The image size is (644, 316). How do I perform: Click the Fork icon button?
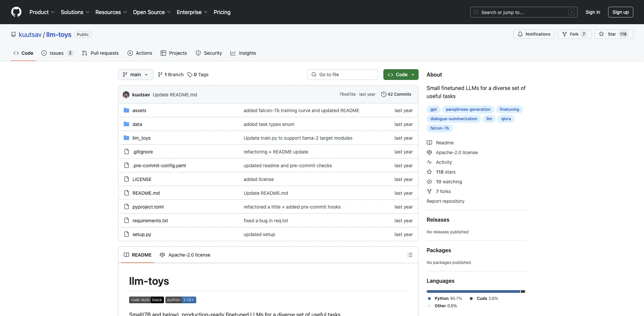point(574,34)
